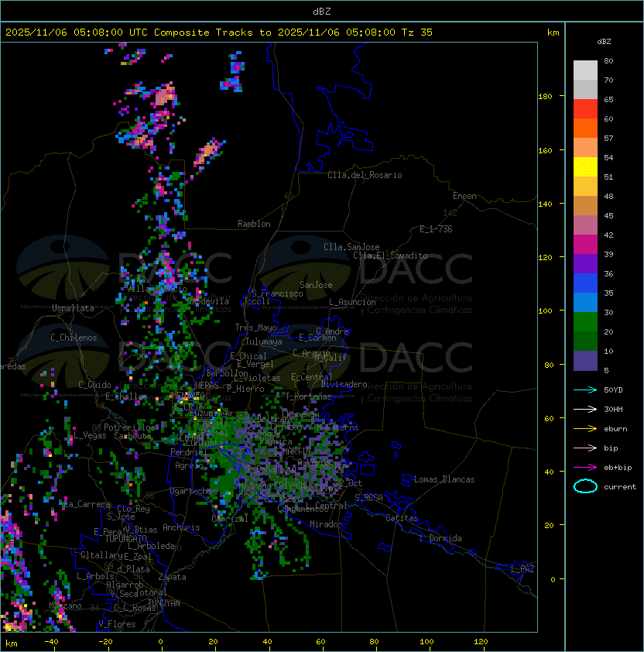Select the bright yellow 54 dBZ swatch
This screenshot has height=652, width=644.
585,166
